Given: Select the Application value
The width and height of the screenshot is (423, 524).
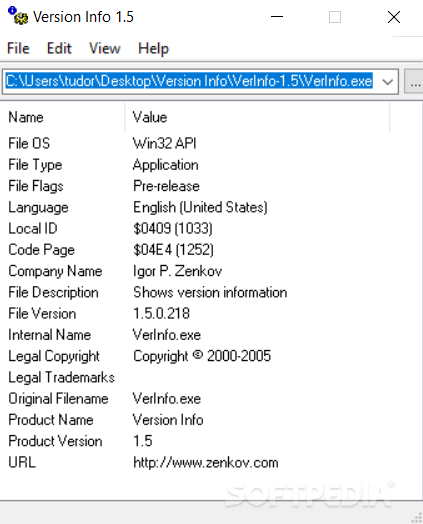Looking at the screenshot, I should click(x=166, y=165).
